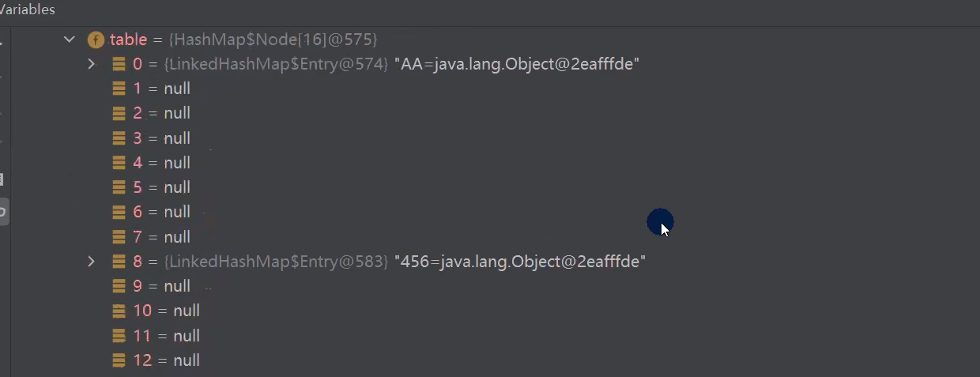Viewport: 980px width, 377px height.
Task: Click the array element icon for index 10
Action: point(119,311)
